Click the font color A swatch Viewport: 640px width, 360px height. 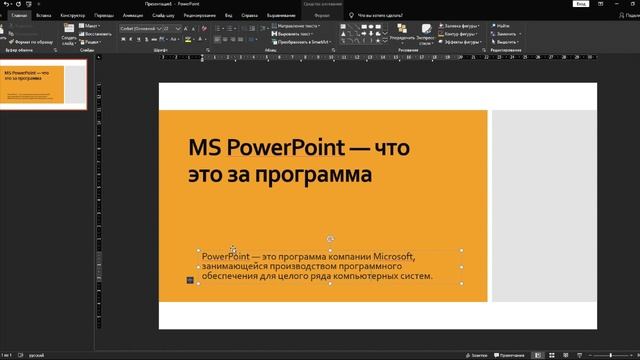pos(200,40)
